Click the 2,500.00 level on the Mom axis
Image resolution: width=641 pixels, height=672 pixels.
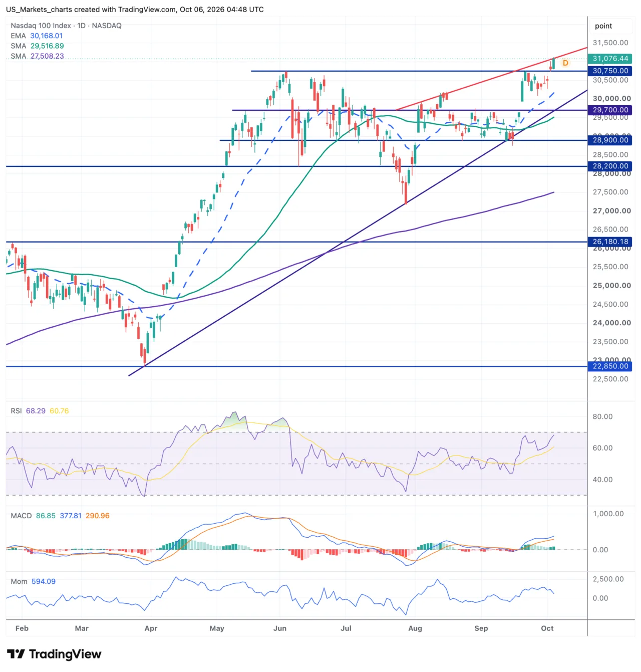click(x=608, y=579)
